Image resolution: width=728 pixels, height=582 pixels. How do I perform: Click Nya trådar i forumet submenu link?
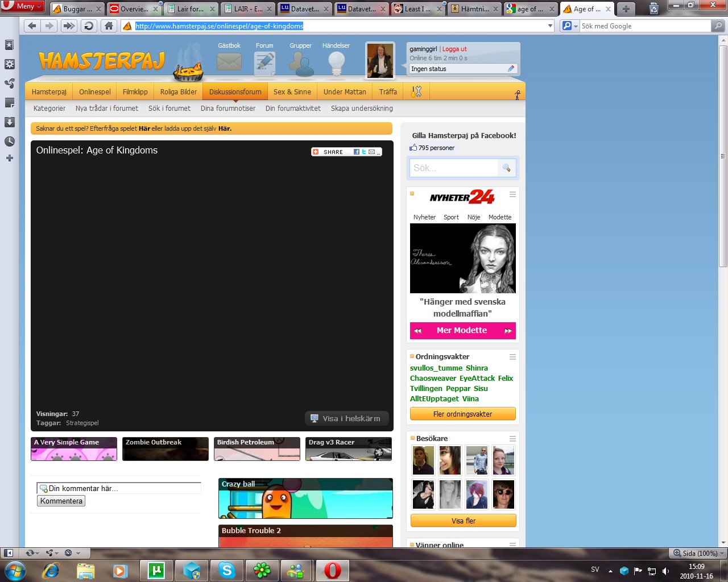pyautogui.click(x=107, y=108)
